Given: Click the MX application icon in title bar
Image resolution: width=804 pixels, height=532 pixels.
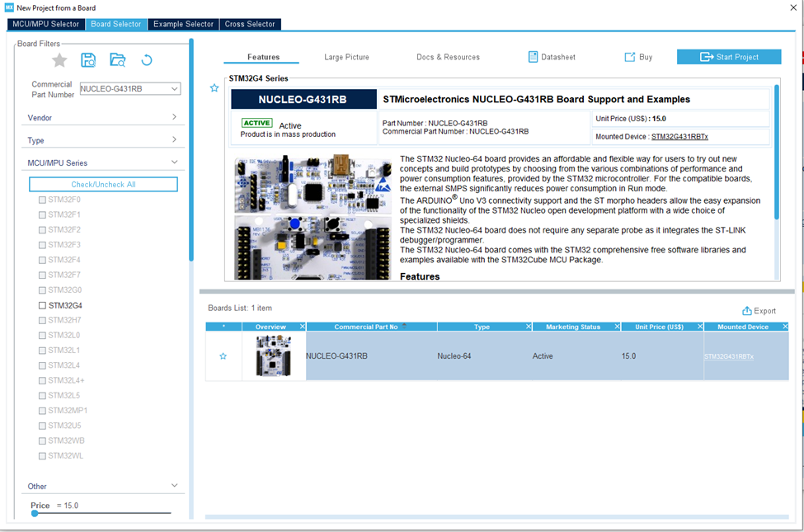Looking at the screenshot, I should (x=9, y=7).
